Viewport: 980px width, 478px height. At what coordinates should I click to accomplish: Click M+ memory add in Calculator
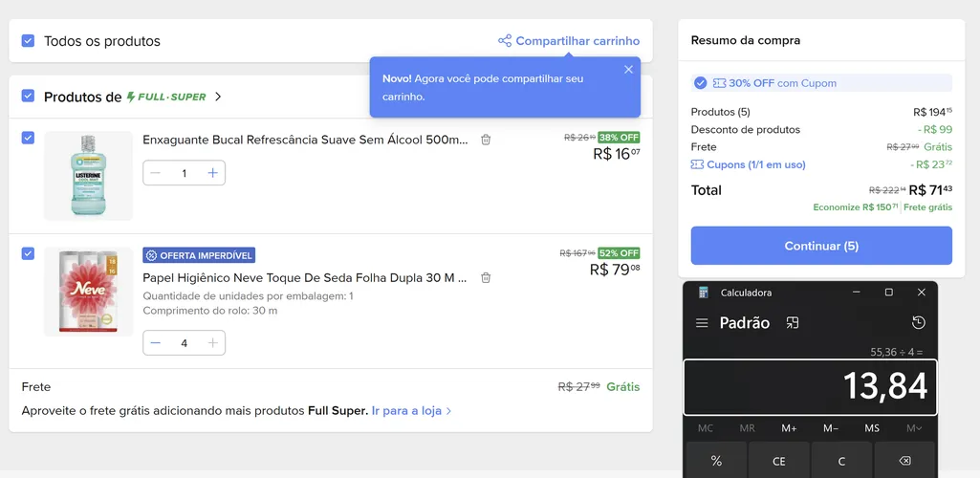pyautogui.click(x=789, y=428)
